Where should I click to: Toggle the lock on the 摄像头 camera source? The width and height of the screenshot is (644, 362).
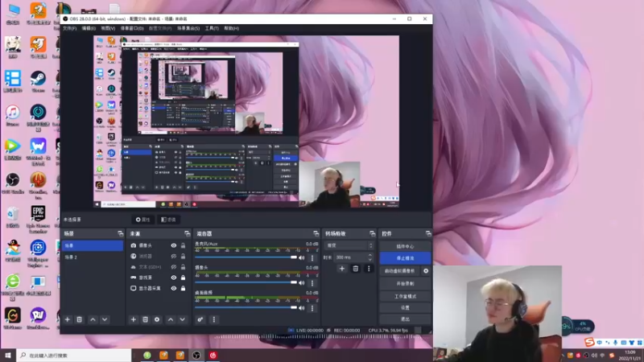point(183,245)
